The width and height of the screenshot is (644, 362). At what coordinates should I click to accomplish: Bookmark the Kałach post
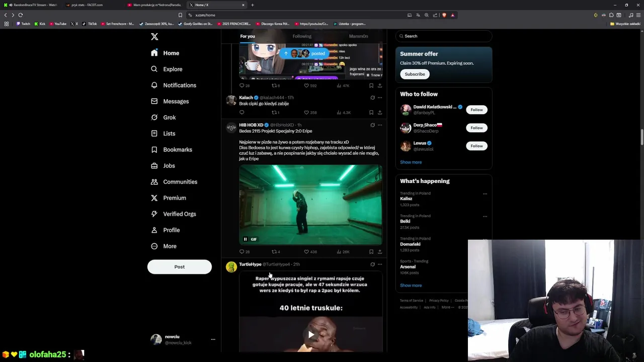[x=371, y=113]
